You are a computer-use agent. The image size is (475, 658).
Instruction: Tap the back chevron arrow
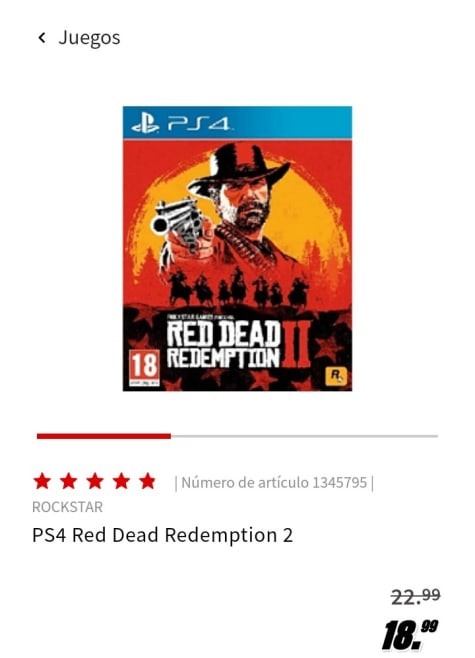(x=42, y=38)
